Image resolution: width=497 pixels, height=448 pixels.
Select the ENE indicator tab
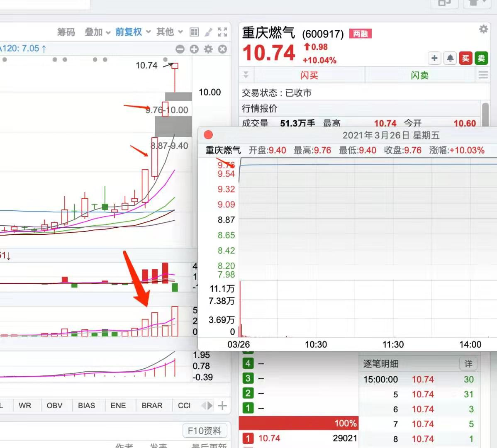coord(118,406)
